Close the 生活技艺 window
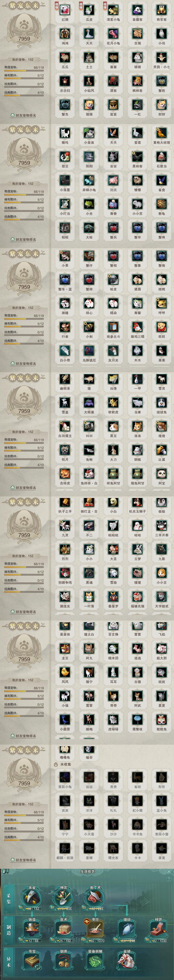Image resolution: width=174 pixels, height=980 pixels. [169, 872]
